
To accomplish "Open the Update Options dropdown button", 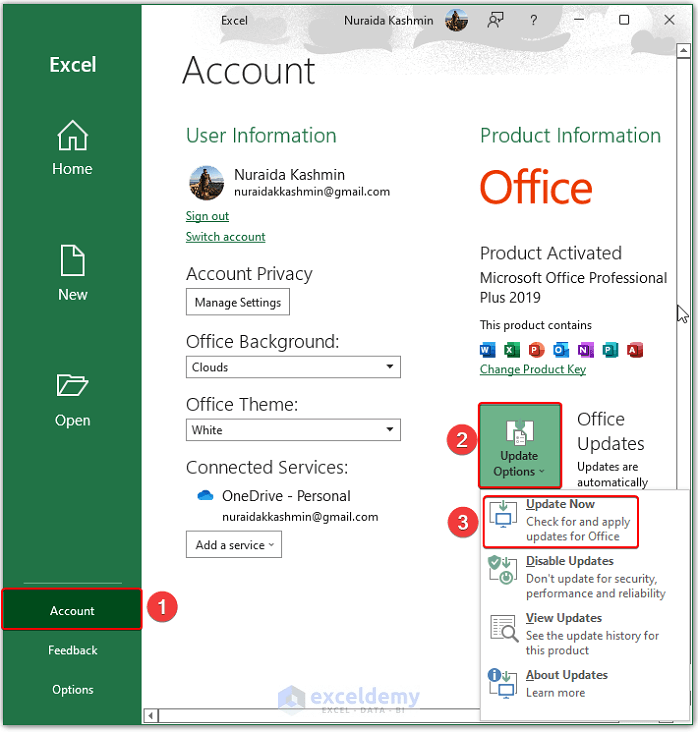I will pyautogui.click(x=520, y=445).
